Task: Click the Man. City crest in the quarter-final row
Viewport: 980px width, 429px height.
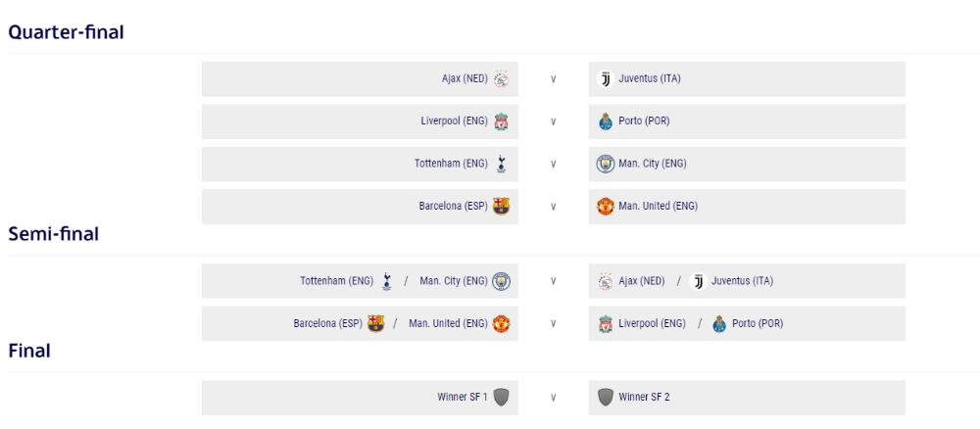Action: pos(605,165)
